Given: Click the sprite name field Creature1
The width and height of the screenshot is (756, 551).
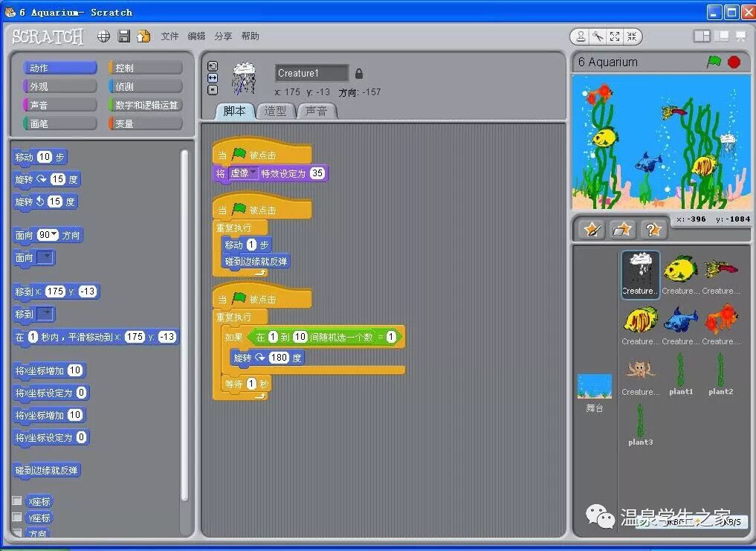Looking at the screenshot, I should pos(312,74).
